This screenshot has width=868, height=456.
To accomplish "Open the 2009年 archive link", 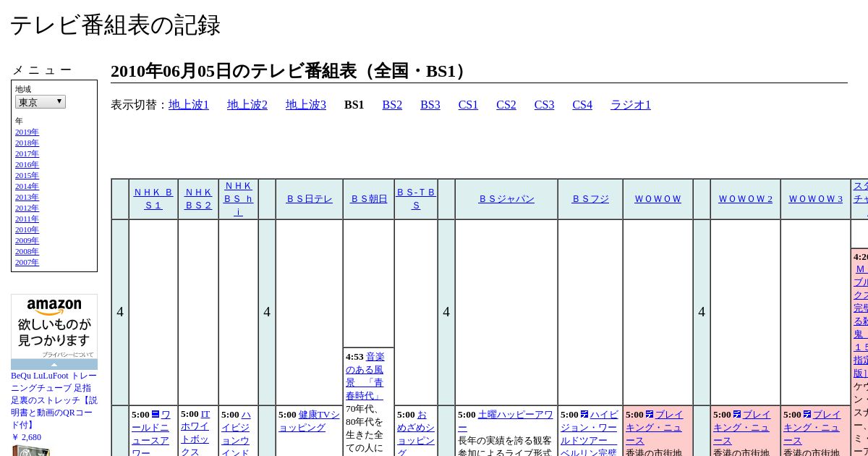I will pyautogui.click(x=27, y=241).
